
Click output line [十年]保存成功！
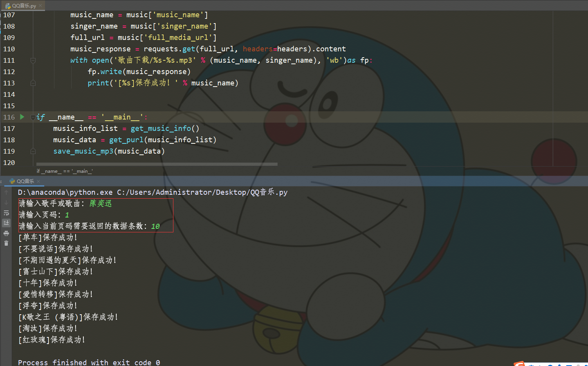pyautogui.click(x=48, y=283)
